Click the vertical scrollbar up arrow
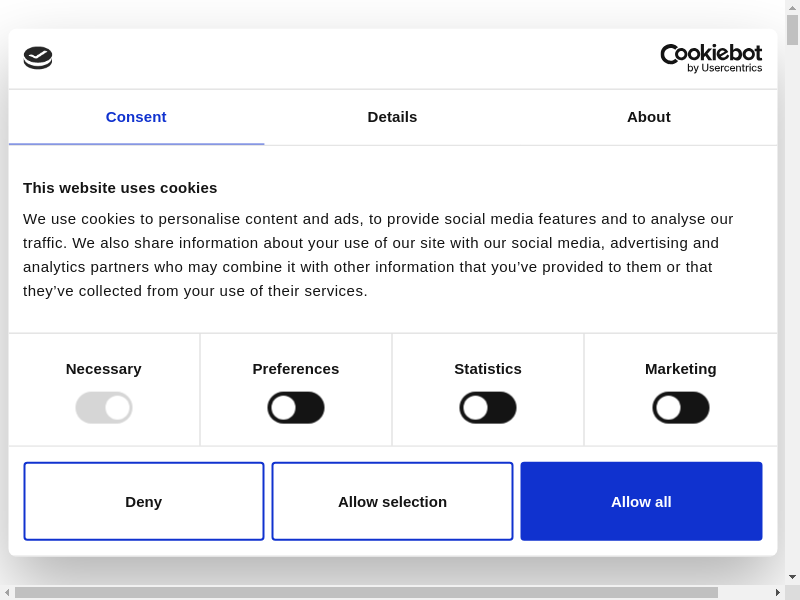This screenshot has width=800, height=600. point(792,7)
